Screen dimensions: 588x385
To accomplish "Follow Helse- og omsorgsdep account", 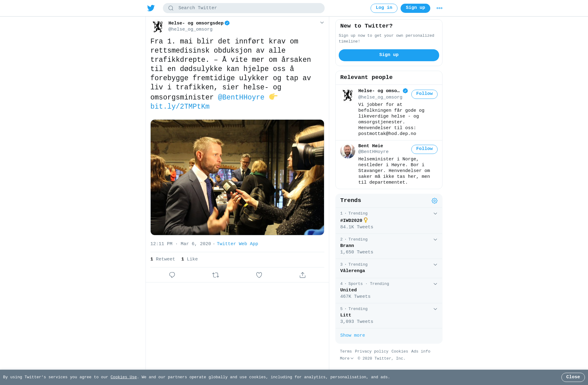I will [x=424, y=94].
